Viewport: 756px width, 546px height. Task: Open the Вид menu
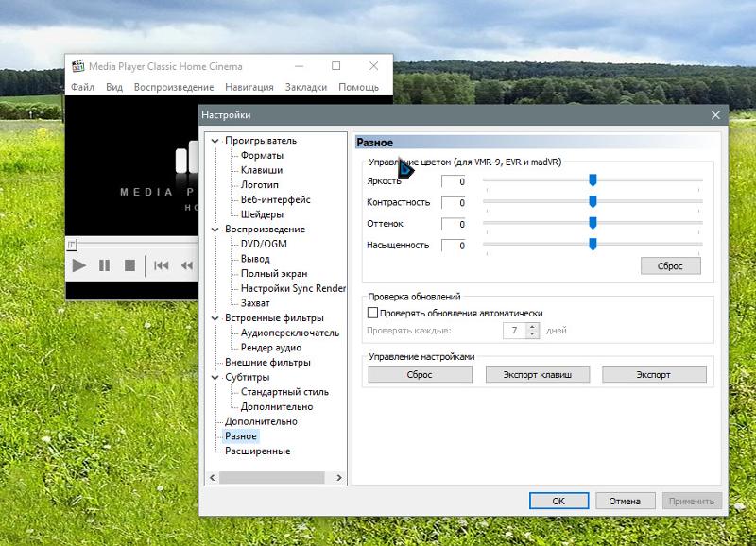pos(114,87)
